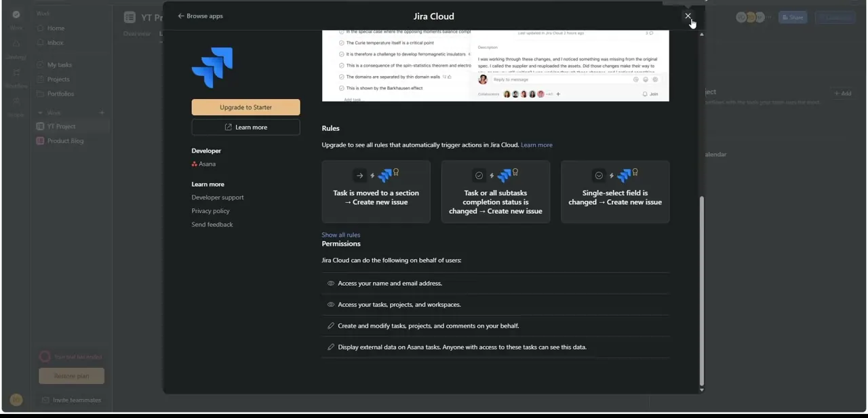Select 'Task is moved to a section' rule card

coord(376,192)
